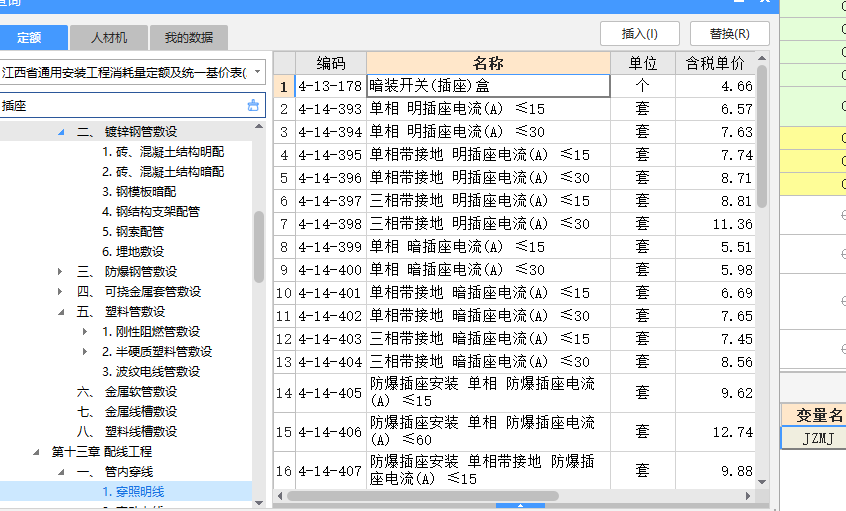Click the search icon in the 插座 search field
The height and width of the screenshot is (511, 846).
coord(253,105)
